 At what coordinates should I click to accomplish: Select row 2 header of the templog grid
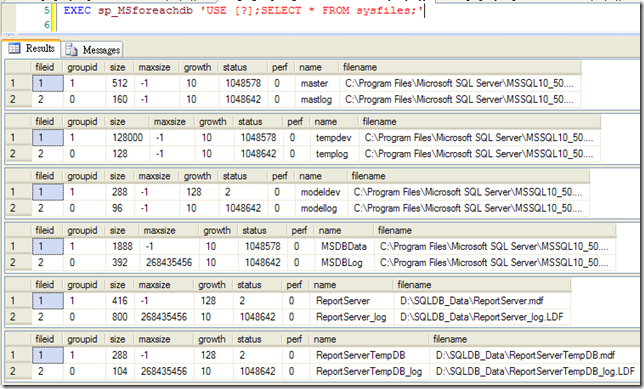pyautogui.click(x=18, y=154)
